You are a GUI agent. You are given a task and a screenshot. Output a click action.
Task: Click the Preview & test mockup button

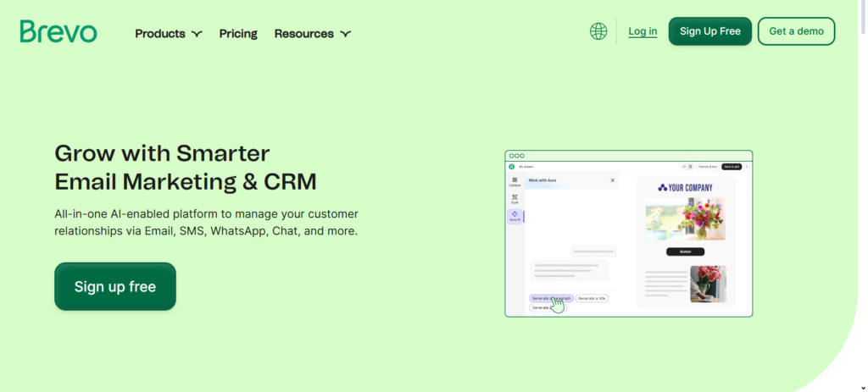point(707,167)
